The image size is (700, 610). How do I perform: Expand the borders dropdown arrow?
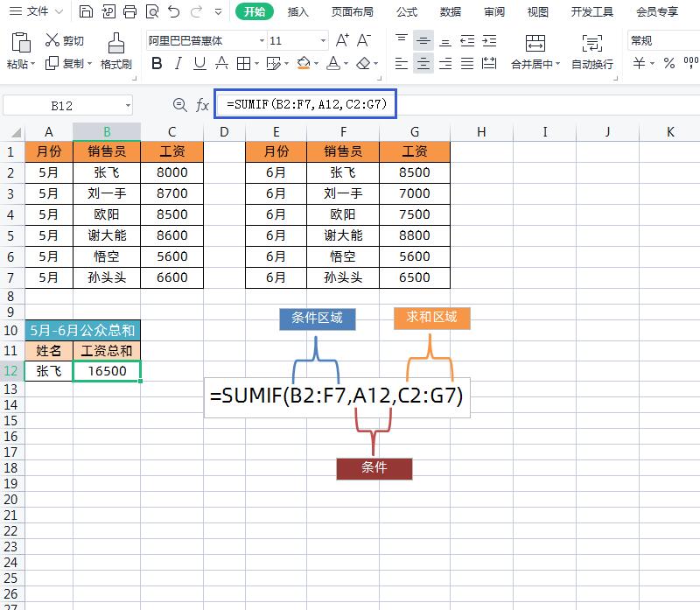click(256, 64)
